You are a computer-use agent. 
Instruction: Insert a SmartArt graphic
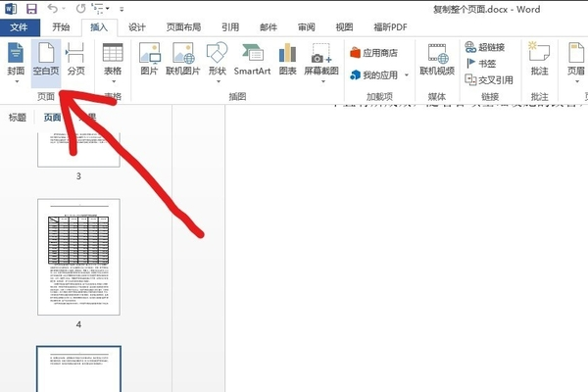pos(252,61)
